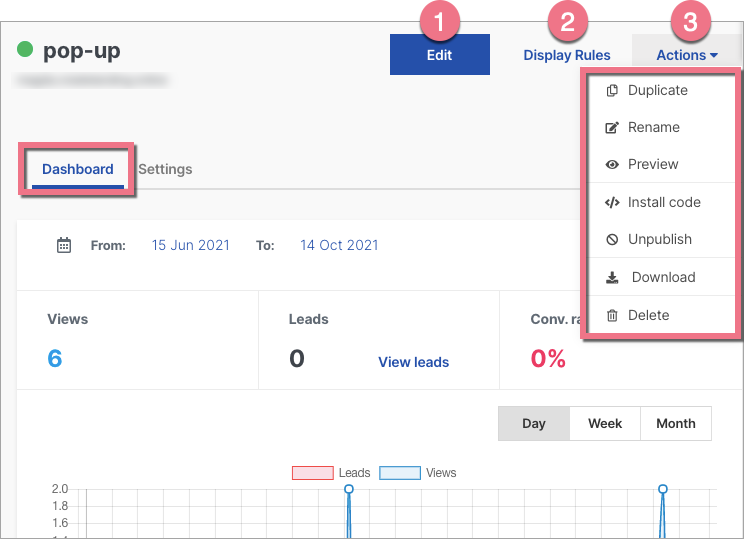Select the Week chart interval
The image size is (744, 539).
pos(605,423)
